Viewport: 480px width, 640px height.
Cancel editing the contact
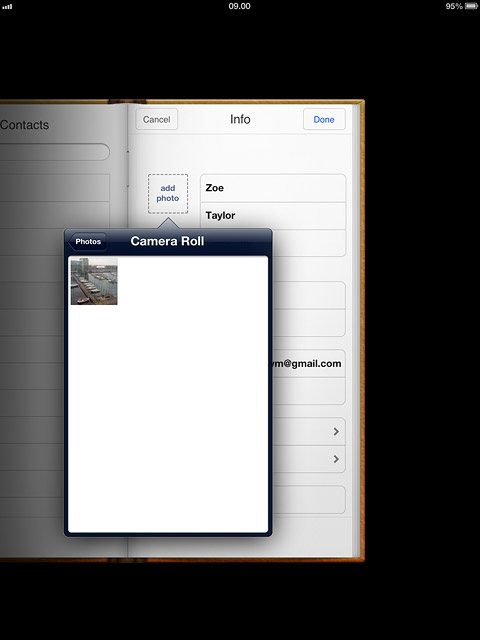(x=157, y=120)
